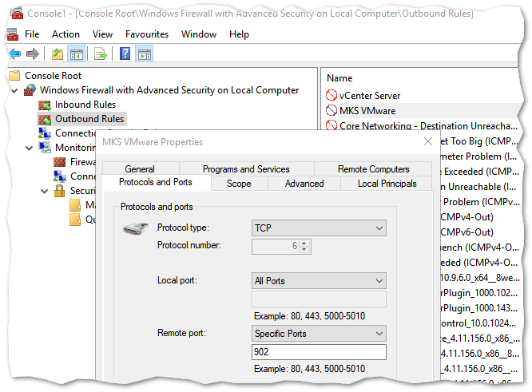
Task: Select the Console Root folder icon
Action: 14,75
